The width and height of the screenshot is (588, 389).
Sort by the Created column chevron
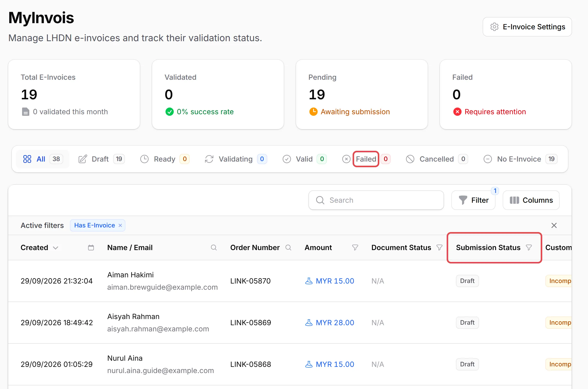pyautogui.click(x=56, y=248)
